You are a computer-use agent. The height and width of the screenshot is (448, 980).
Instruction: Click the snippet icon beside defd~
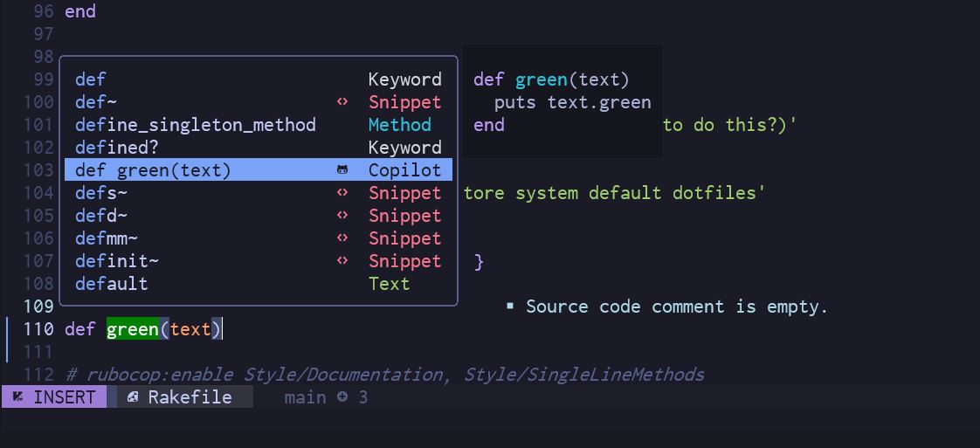[342, 216]
